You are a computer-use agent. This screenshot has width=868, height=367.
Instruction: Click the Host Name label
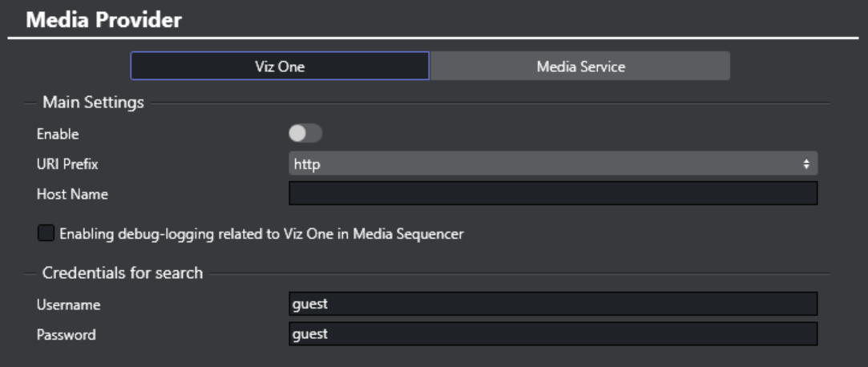(x=72, y=194)
